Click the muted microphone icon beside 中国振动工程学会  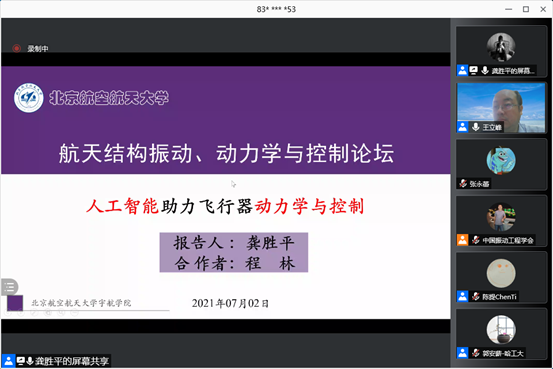tap(476, 240)
